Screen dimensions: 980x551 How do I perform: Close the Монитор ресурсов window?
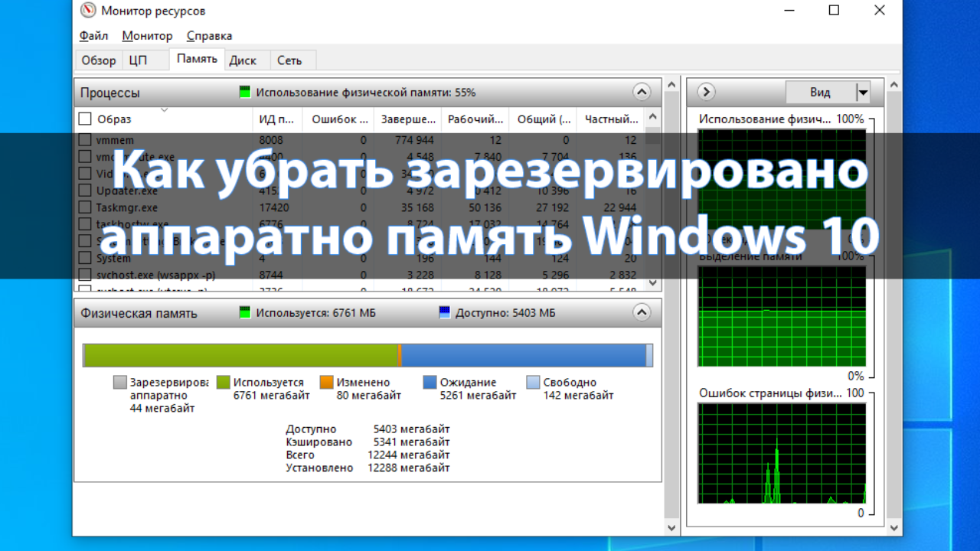pyautogui.click(x=881, y=11)
